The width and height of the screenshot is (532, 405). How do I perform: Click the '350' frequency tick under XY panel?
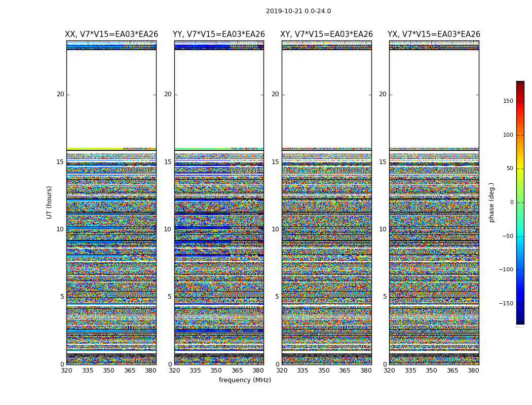(324, 371)
